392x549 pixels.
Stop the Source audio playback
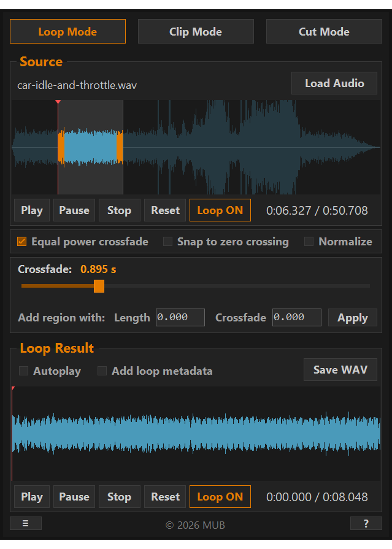tap(120, 210)
